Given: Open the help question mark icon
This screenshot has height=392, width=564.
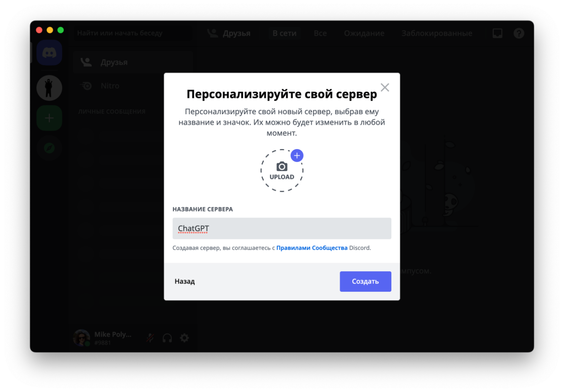Looking at the screenshot, I should pos(519,33).
